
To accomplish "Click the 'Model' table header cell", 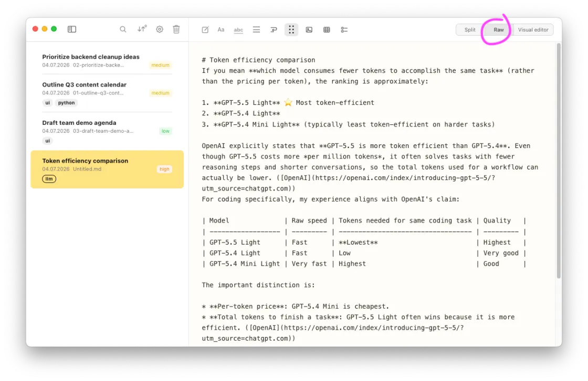I will tap(219, 220).
